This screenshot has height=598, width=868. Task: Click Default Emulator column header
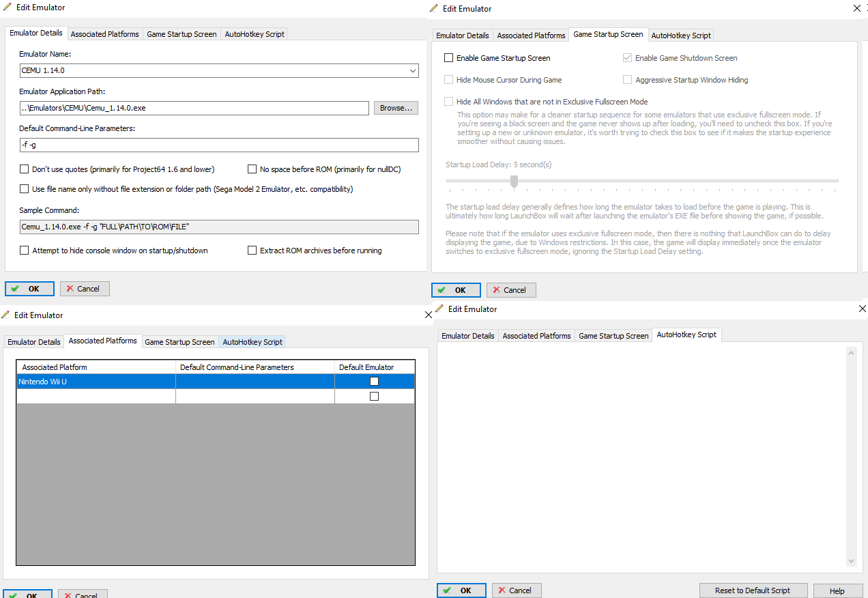coord(375,367)
